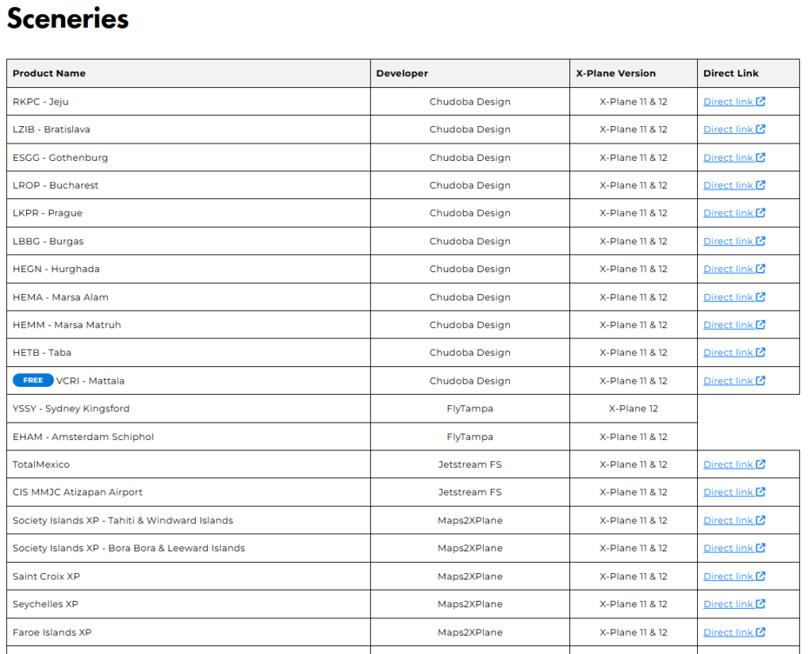Open the Direct link for LZIB - Bratislava
Image resolution: width=812 pixels, height=654 pixels.
[x=733, y=129]
